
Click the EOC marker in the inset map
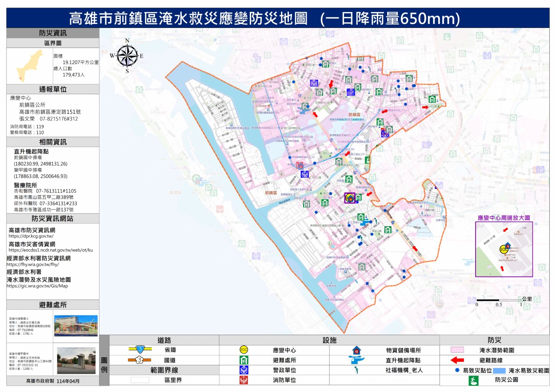504,249
